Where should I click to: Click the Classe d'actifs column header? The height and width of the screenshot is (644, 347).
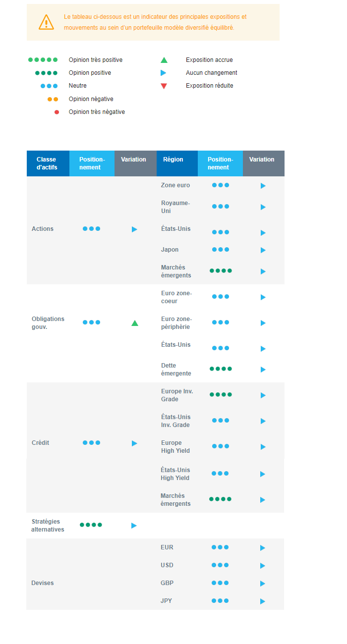pos(47,163)
